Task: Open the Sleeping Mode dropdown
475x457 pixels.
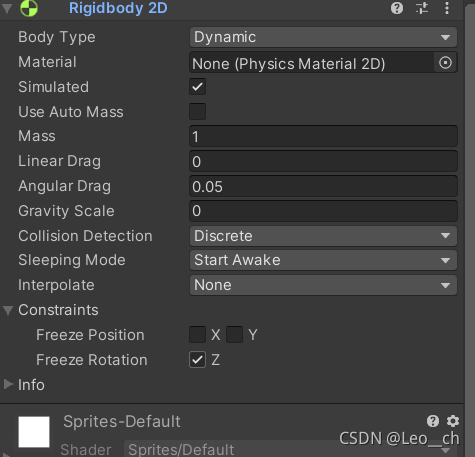Action: (323, 260)
